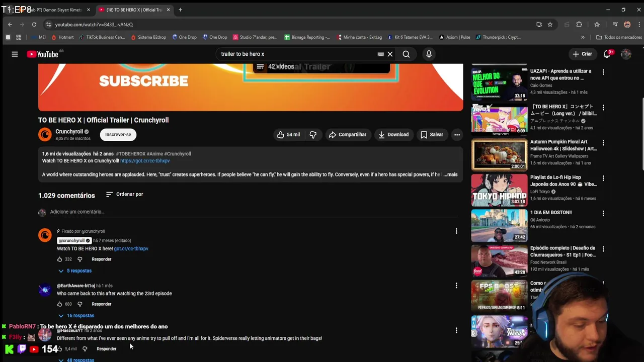Subscribe with the Inscrever-se button

pyautogui.click(x=118, y=134)
